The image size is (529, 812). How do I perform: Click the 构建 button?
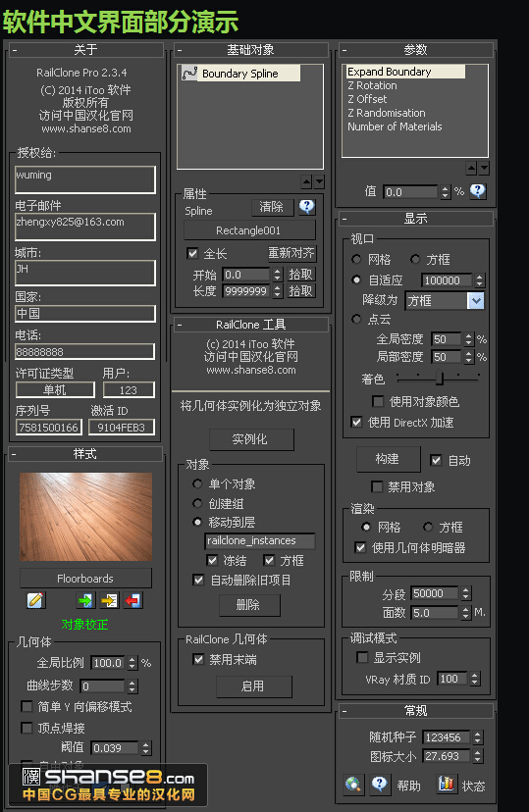pyautogui.click(x=388, y=459)
